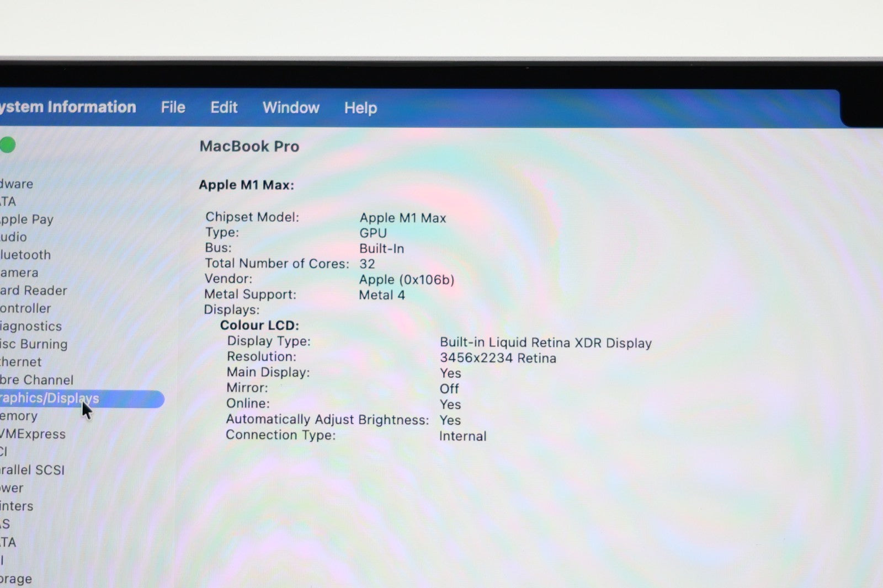Viewport: 883px width, 588px height.
Task: Open the Window menu
Action: 291,108
